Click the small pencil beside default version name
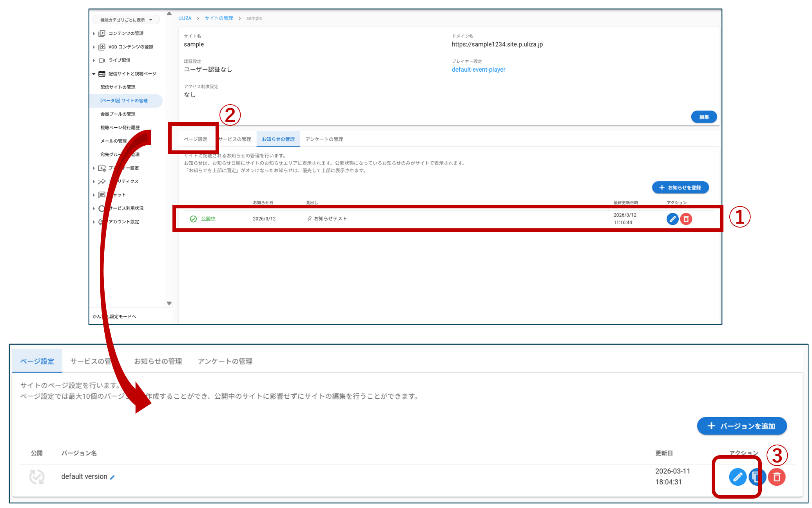 coord(112,477)
